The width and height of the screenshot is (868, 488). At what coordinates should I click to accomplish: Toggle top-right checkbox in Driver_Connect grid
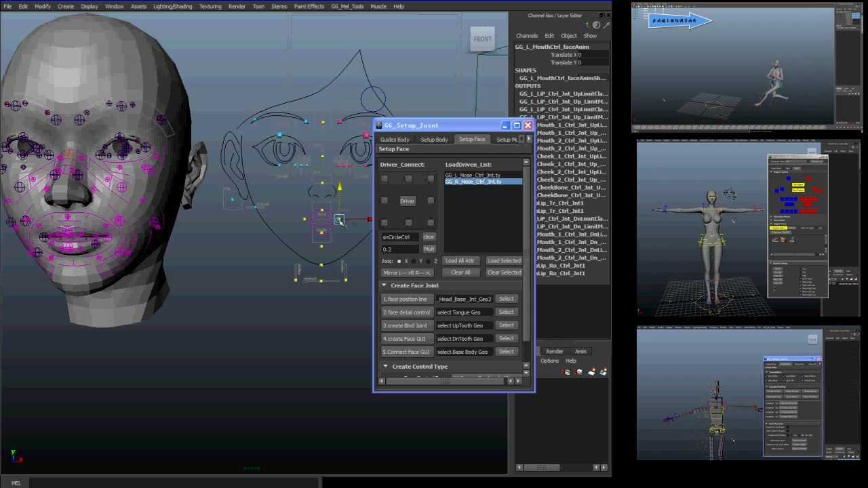(x=431, y=178)
